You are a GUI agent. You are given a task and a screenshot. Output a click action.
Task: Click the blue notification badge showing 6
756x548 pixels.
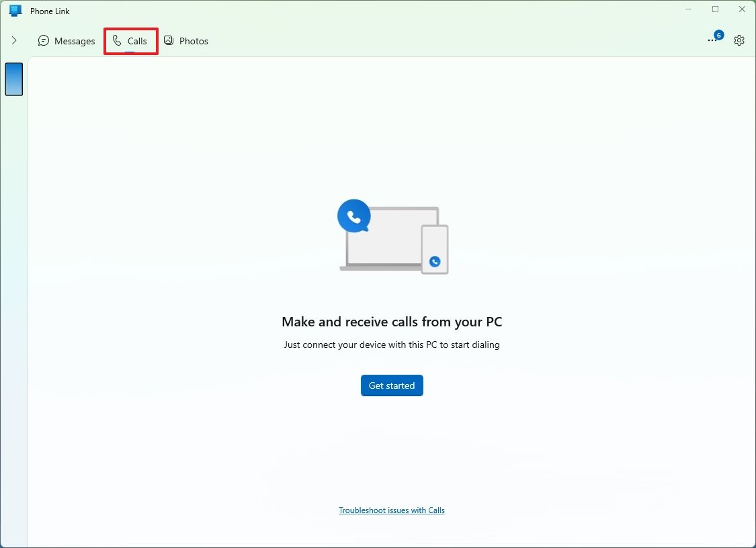[x=718, y=34]
